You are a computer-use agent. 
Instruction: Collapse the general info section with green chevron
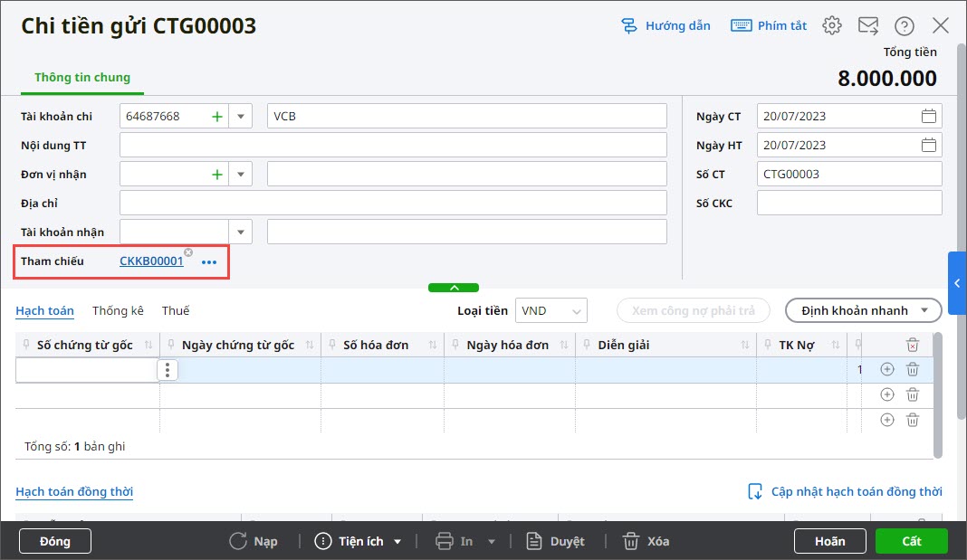(455, 288)
